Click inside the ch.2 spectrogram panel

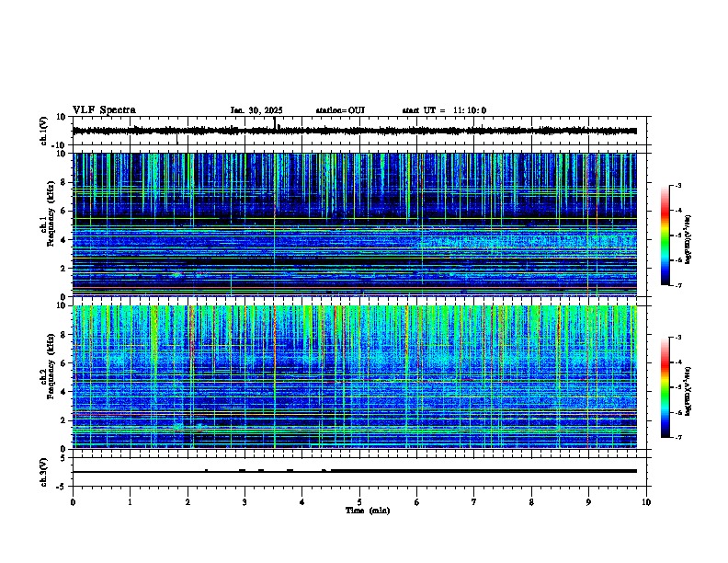(355, 377)
